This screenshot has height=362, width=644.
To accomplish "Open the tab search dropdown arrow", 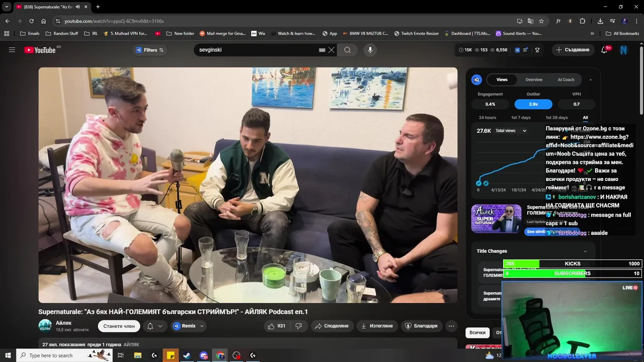I will click(x=7, y=7).
